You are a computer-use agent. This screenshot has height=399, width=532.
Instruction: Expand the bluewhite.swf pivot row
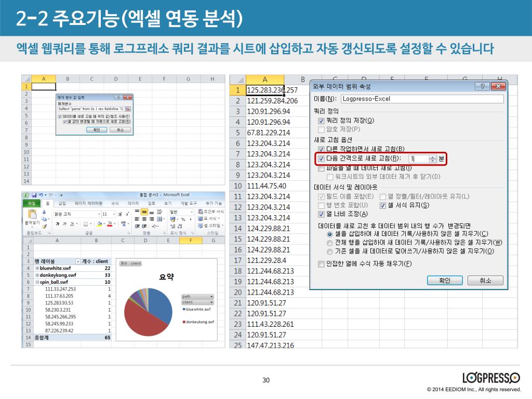[37, 269]
